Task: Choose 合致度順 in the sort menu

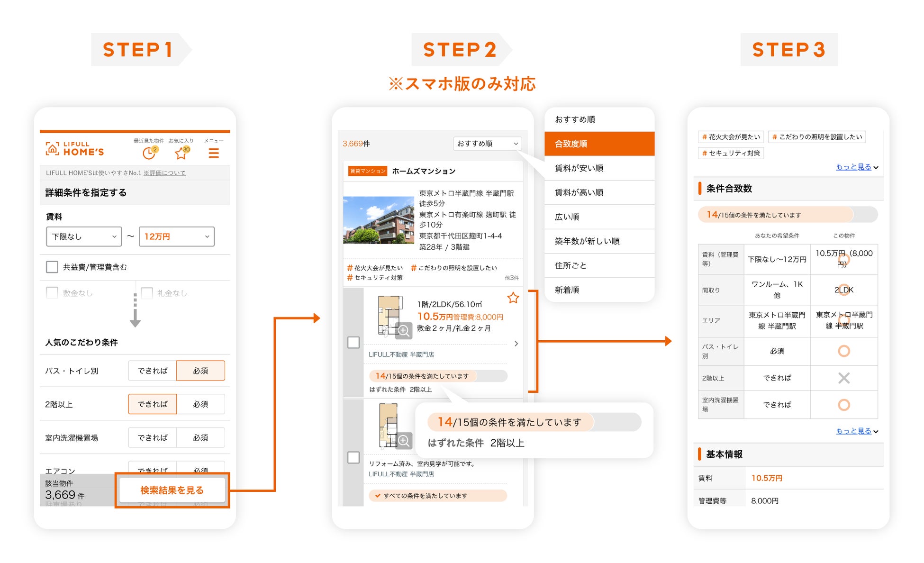Action: point(599,144)
